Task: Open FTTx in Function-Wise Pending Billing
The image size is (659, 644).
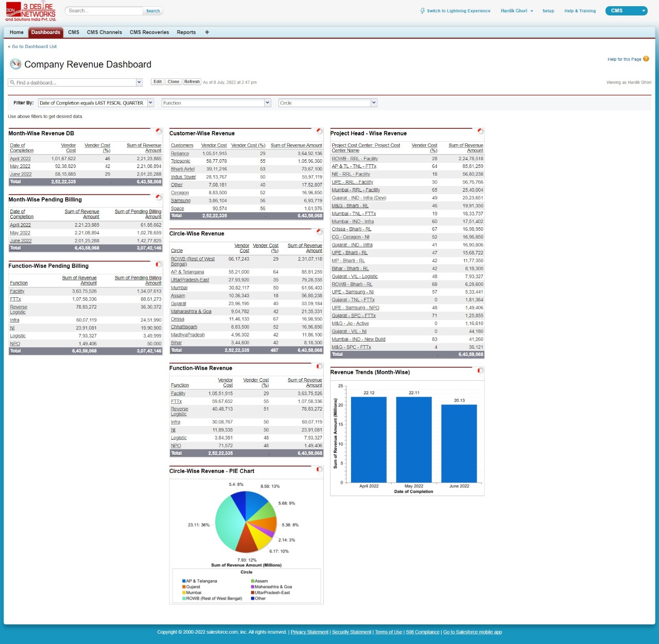Action: point(15,299)
